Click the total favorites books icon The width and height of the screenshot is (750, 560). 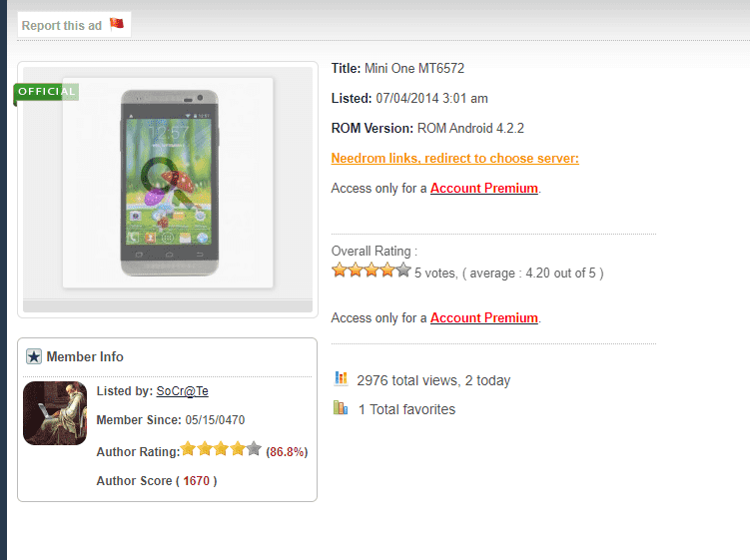pos(341,408)
